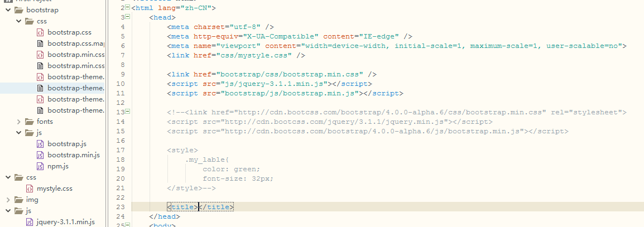Viewport: 644px width, 227px height.
Task: Click the commented CDN bootstrap.min.js URL
Action: click(373, 132)
